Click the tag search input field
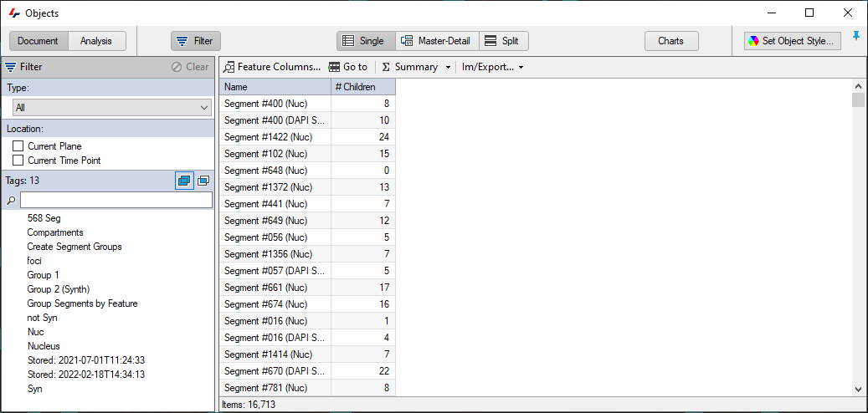The height and width of the screenshot is (413, 868). tap(116, 200)
